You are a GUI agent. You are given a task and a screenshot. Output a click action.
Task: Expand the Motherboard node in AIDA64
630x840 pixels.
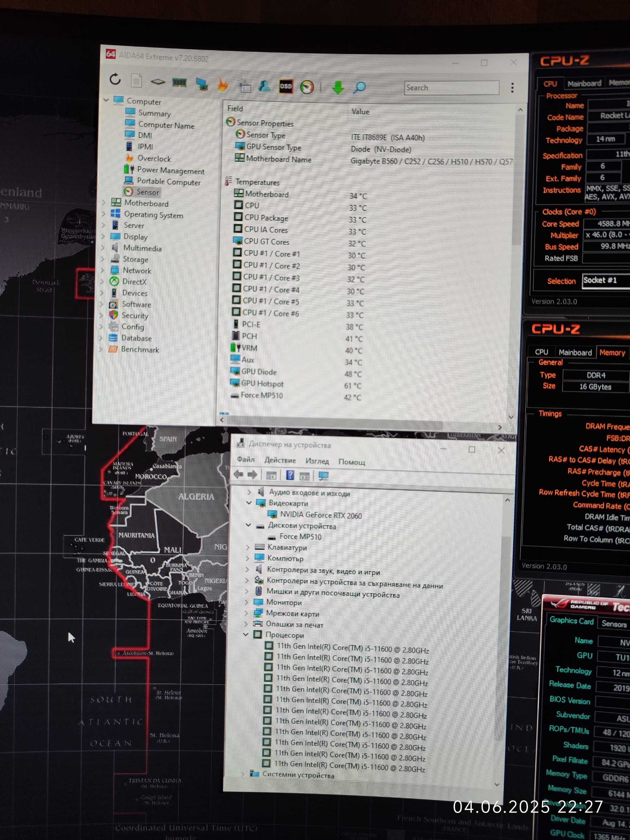104,203
